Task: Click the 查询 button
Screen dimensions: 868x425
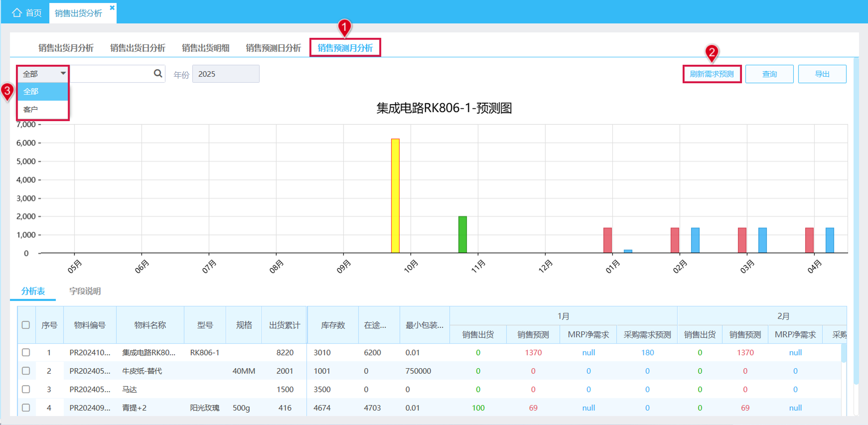Action: (x=769, y=74)
